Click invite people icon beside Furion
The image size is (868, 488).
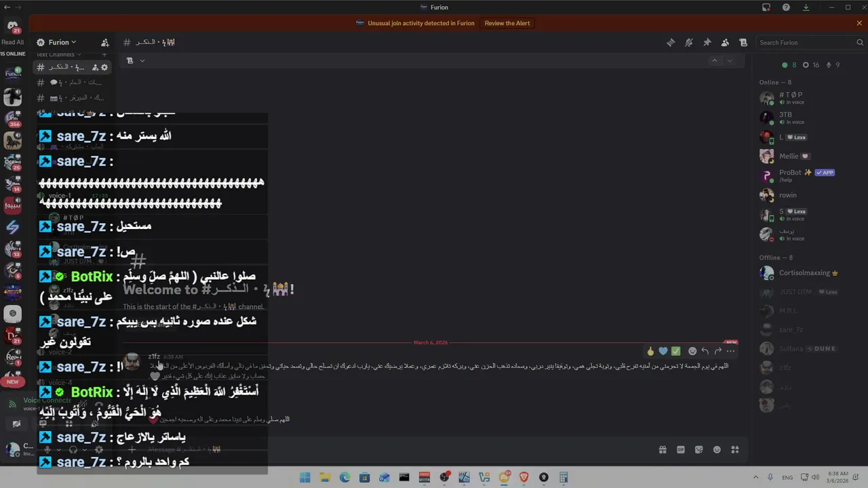104,42
